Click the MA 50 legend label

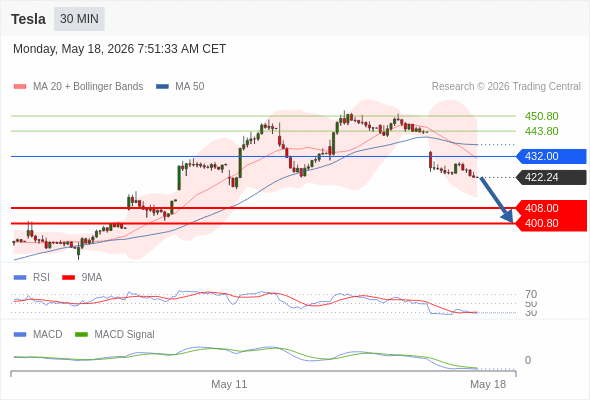(190, 87)
